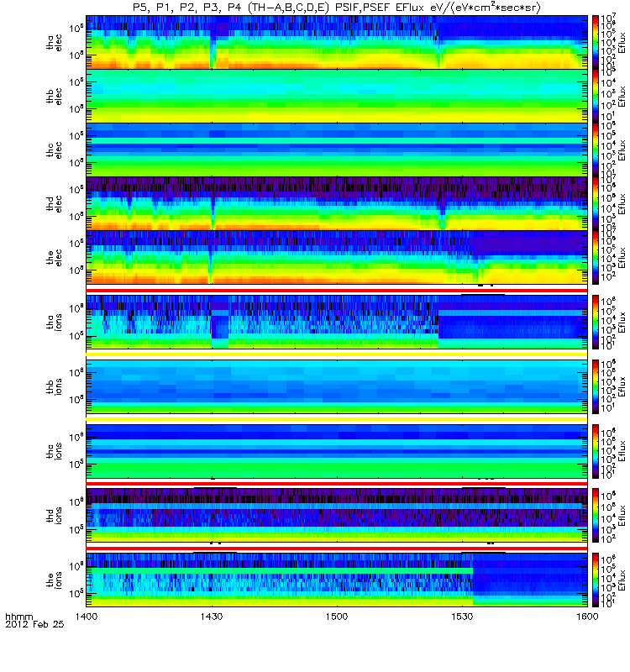Click the Eflux label beside thb elec colorbar

pos(622,96)
